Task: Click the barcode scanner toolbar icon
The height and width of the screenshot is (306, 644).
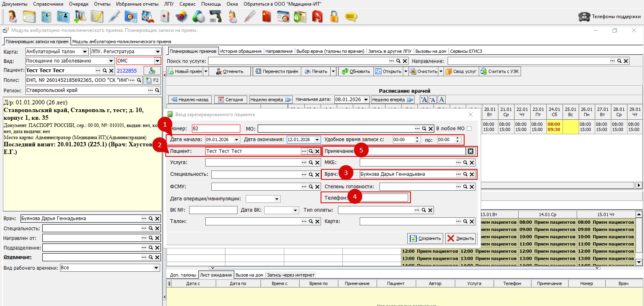Action: 215,17
